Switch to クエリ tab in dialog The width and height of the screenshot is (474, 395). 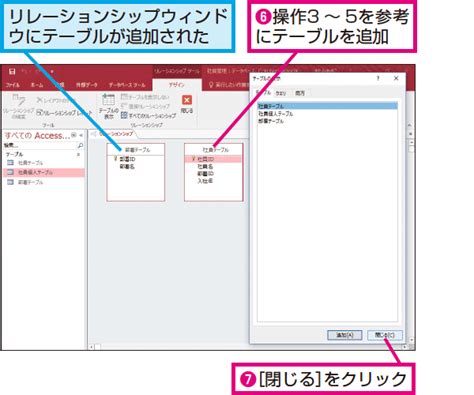tap(281, 93)
